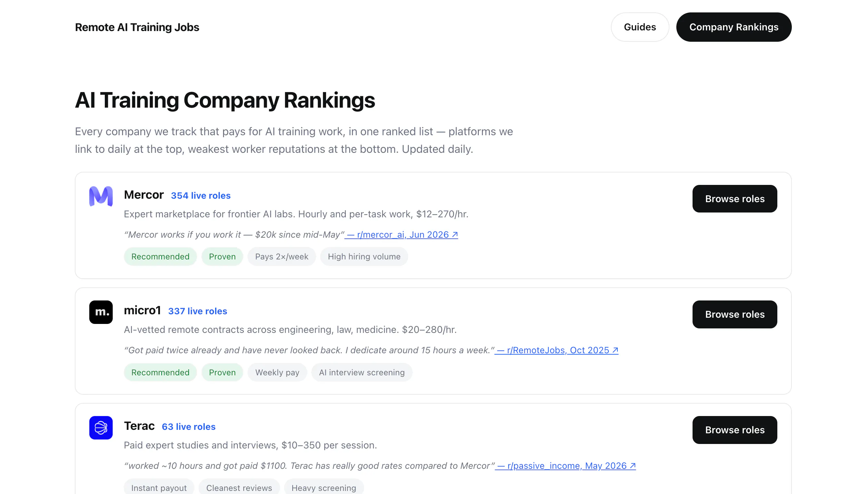Click the Weekly pay tag
868x494 pixels.
point(277,373)
